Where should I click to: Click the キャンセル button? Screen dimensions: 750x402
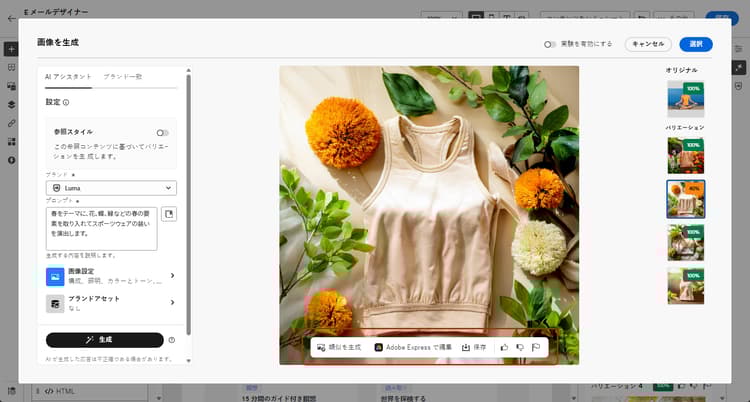648,44
